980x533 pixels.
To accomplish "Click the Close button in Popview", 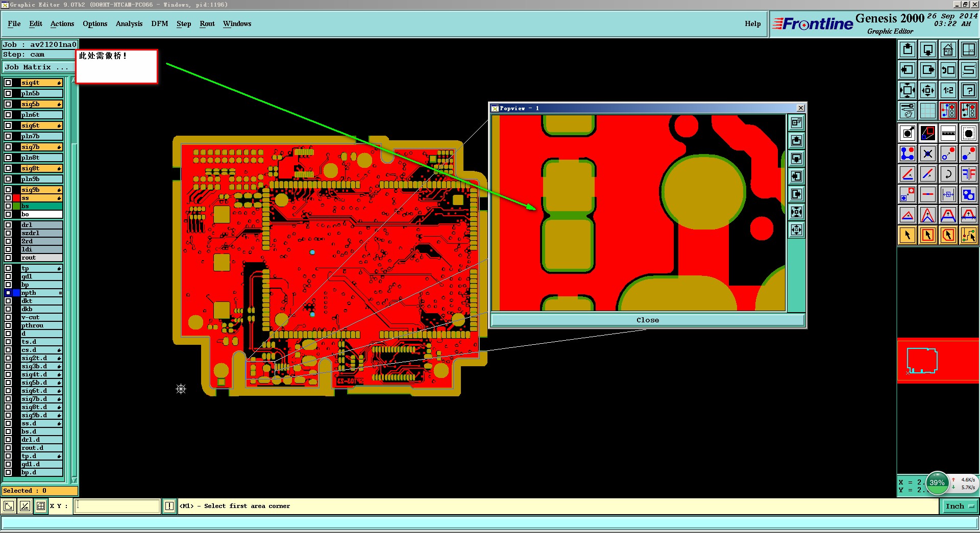I will [x=647, y=320].
